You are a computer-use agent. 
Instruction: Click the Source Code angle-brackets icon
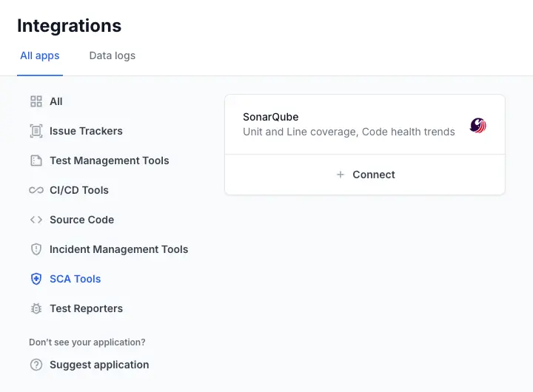pos(36,220)
